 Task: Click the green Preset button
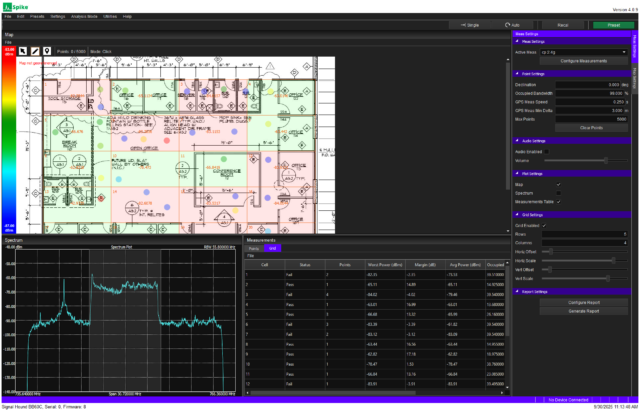coord(613,25)
